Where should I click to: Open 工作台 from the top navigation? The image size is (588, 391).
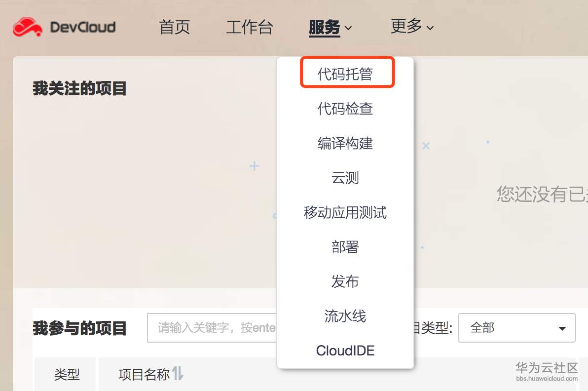click(x=250, y=27)
